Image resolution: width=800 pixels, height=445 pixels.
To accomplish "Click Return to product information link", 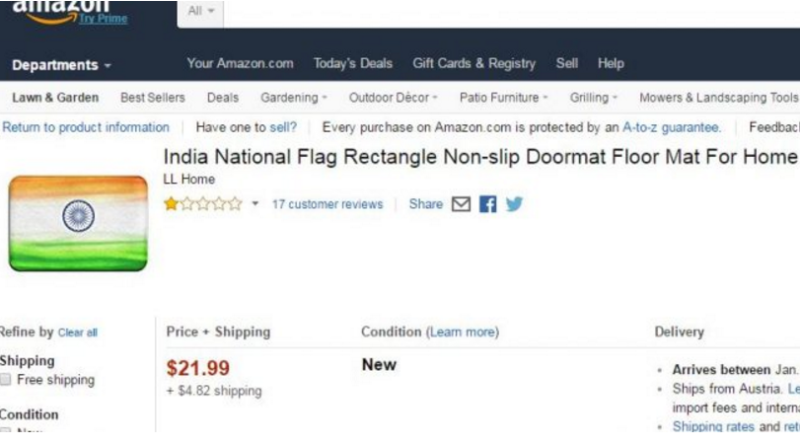I will 86,127.
